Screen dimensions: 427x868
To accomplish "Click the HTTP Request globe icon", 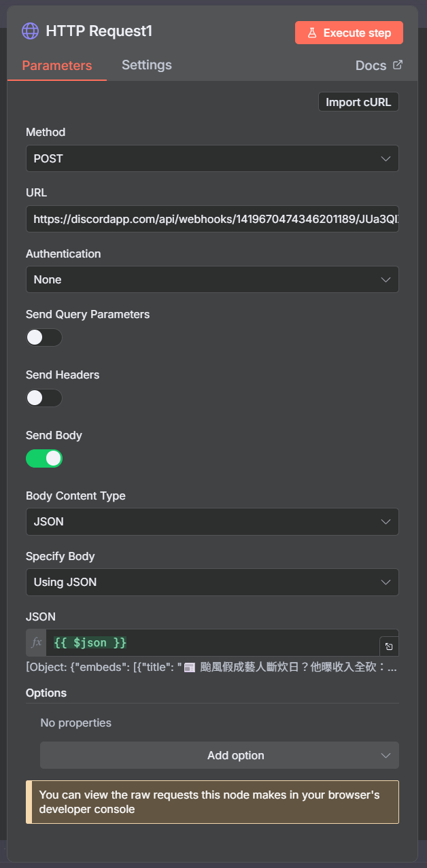I will click(x=30, y=31).
